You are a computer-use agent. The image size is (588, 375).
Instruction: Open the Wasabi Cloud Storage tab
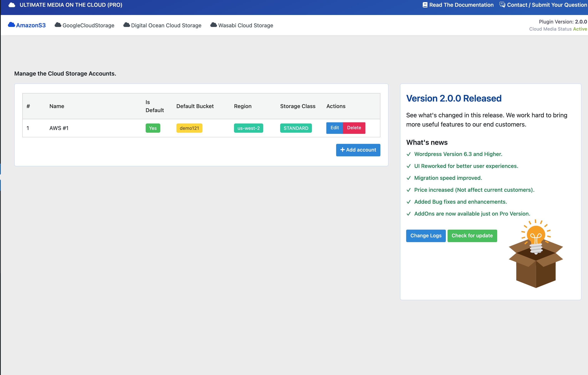tap(245, 25)
